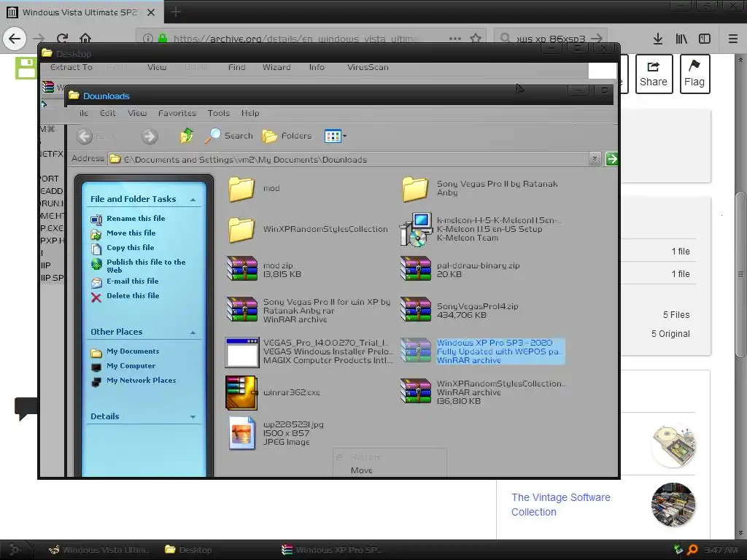Click View in the WinRAR toolbar

pos(157,67)
